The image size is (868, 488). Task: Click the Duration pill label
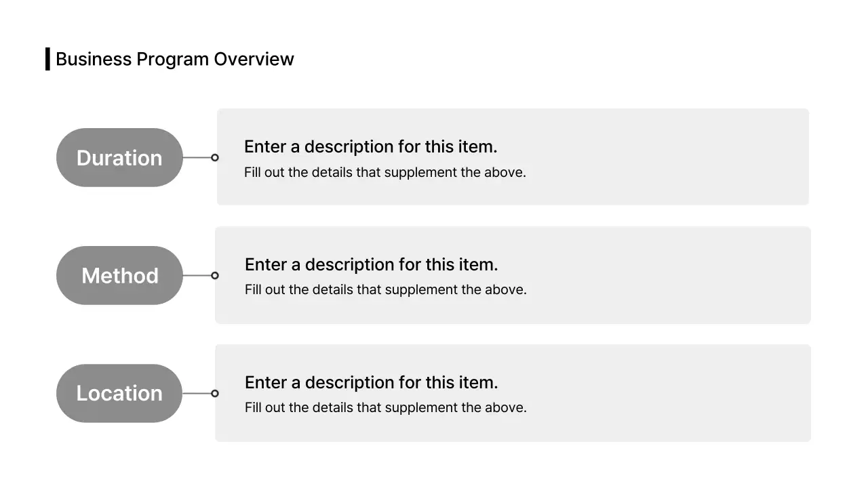[x=119, y=158]
